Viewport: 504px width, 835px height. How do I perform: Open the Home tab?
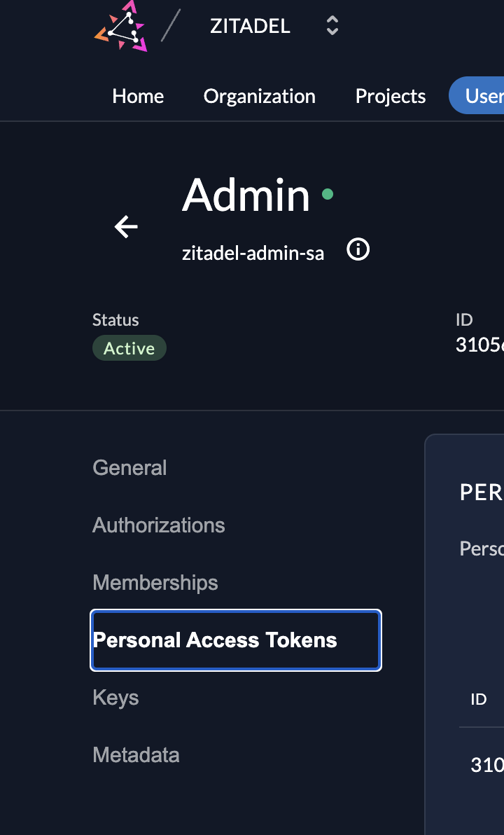point(138,96)
